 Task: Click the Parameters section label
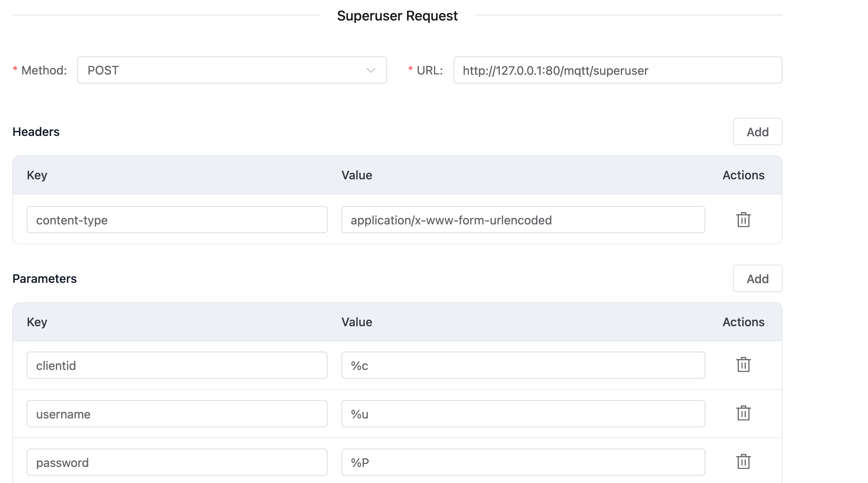(44, 279)
